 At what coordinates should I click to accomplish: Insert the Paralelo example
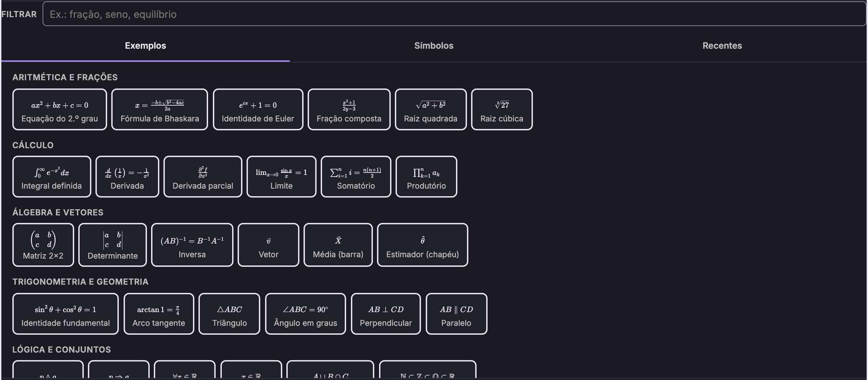[456, 314]
